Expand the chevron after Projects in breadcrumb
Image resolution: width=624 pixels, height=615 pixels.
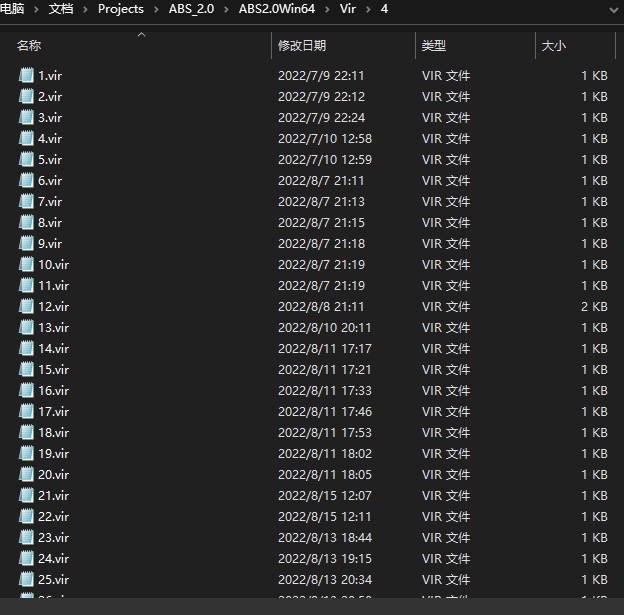[x=156, y=9]
